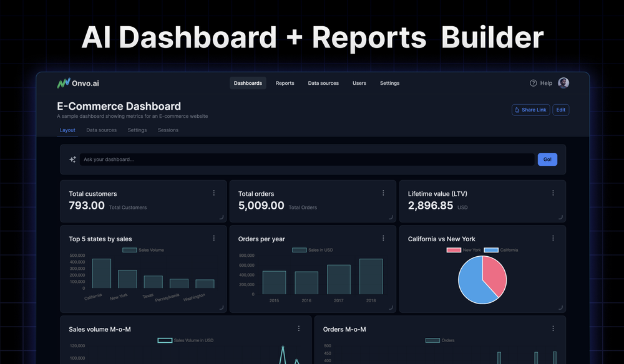The image size is (624, 364).
Task: Toggle Sales in USD legend in Orders per year
Action: coord(313,250)
